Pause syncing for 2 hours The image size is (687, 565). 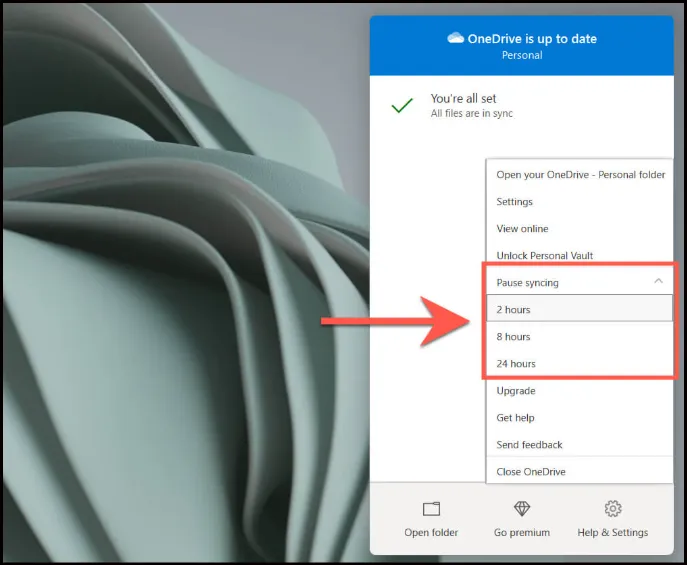[580, 309]
